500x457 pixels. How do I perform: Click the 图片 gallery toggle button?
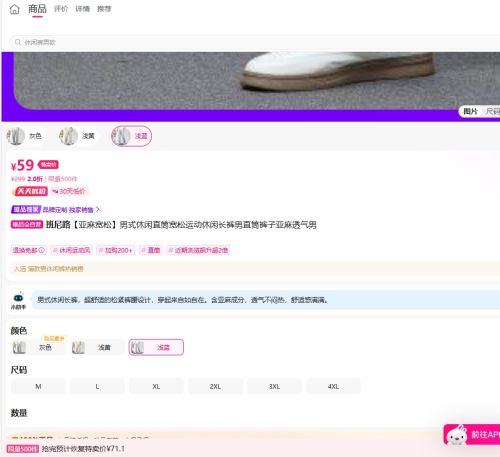(470, 111)
